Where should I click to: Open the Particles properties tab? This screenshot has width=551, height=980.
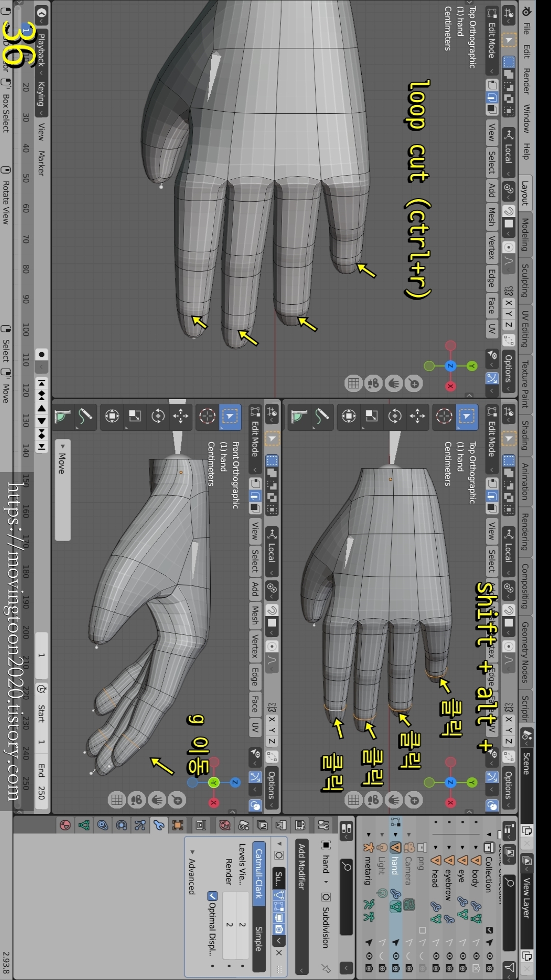tap(140, 825)
